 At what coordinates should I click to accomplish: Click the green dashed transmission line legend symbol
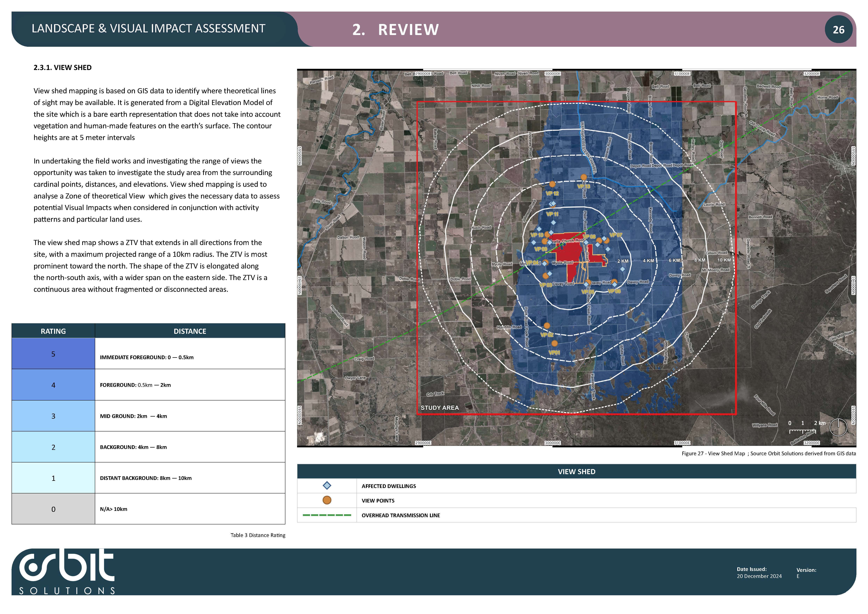tap(327, 515)
